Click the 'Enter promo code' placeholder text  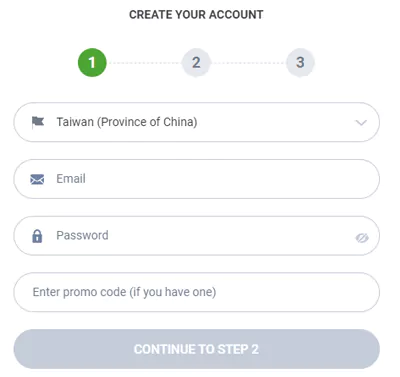(124, 292)
